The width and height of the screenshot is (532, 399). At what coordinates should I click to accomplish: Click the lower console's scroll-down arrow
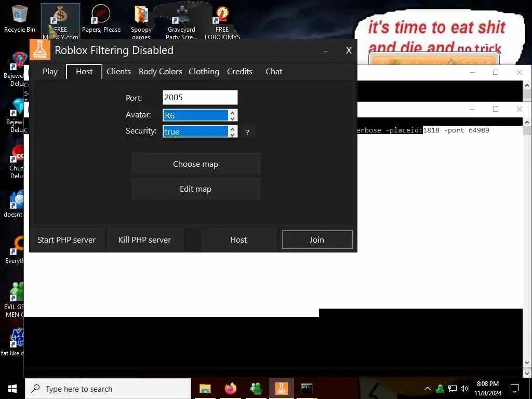[527, 362]
